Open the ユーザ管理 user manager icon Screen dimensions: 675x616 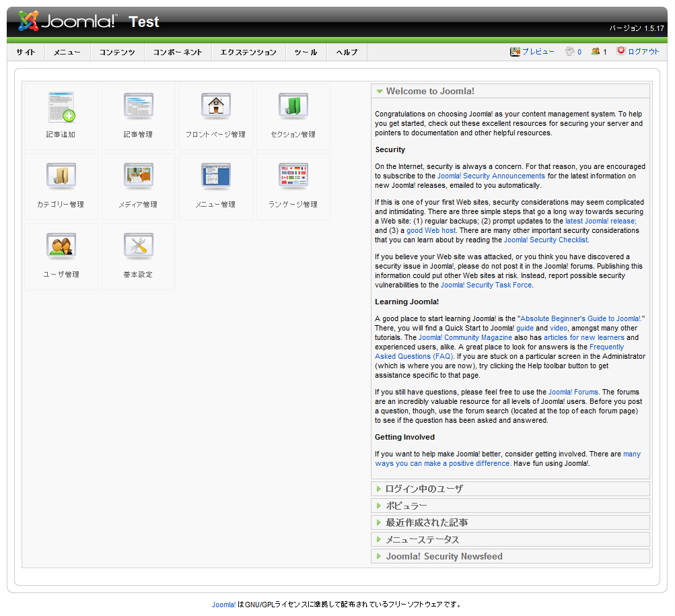(x=61, y=246)
